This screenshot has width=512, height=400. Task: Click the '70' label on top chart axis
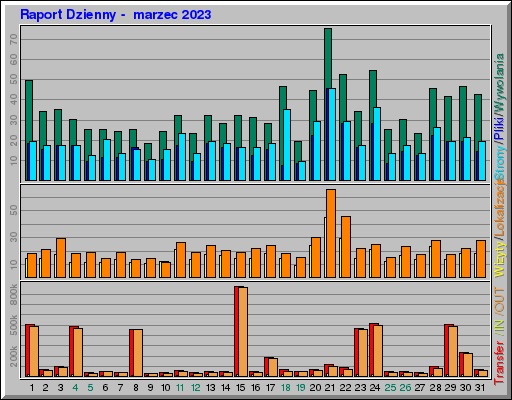(x=14, y=39)
